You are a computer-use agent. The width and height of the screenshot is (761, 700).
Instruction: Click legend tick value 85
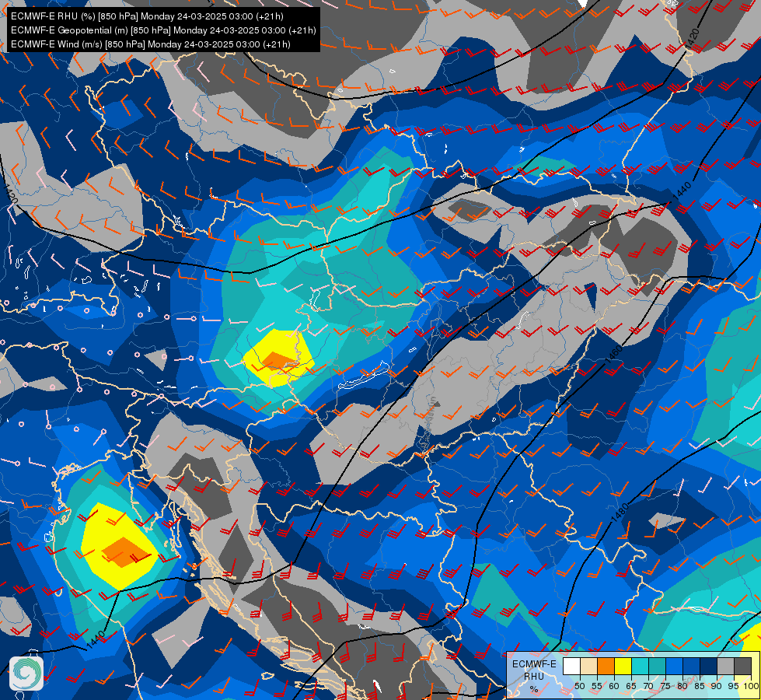700,686
